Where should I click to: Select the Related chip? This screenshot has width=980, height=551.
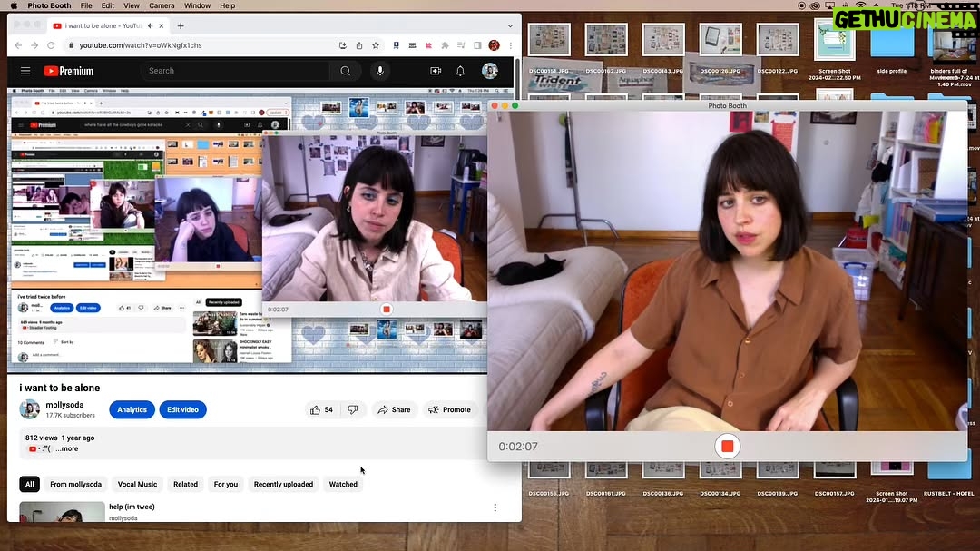pyautogui.click(x=186, y=484)
